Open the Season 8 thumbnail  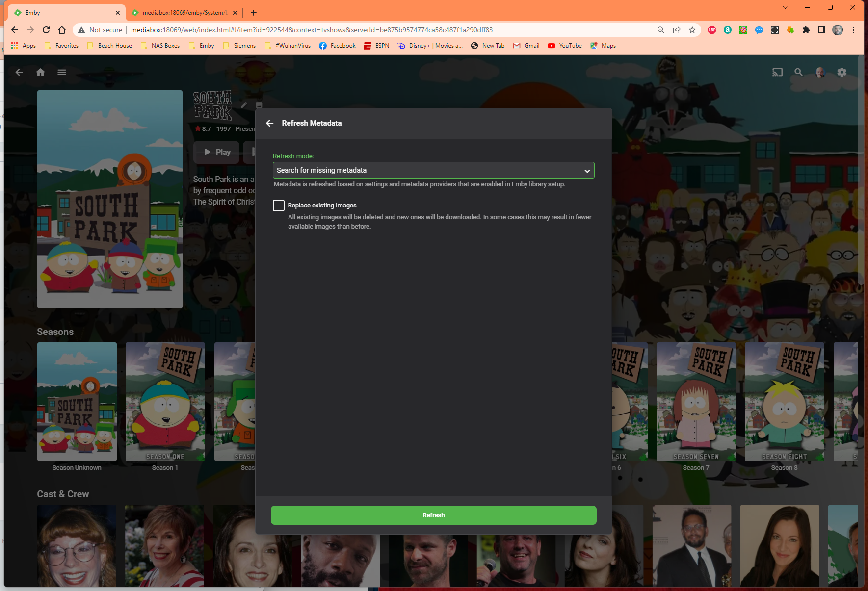(785, 402)
